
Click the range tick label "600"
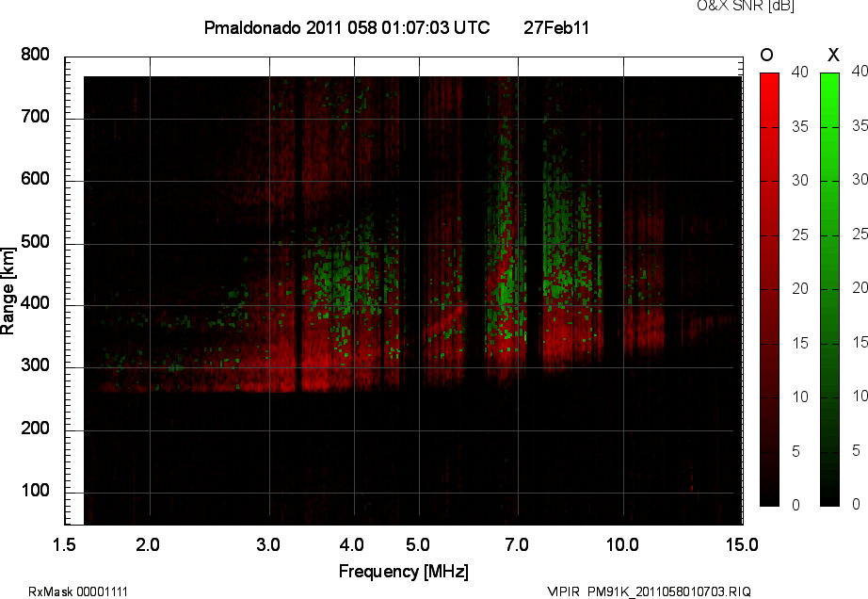tap(36, 179)
